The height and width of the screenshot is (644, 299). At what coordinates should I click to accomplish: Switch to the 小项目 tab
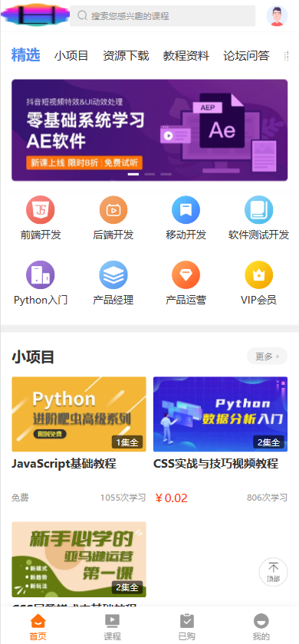pyautogui.click(x=71, y=55)
